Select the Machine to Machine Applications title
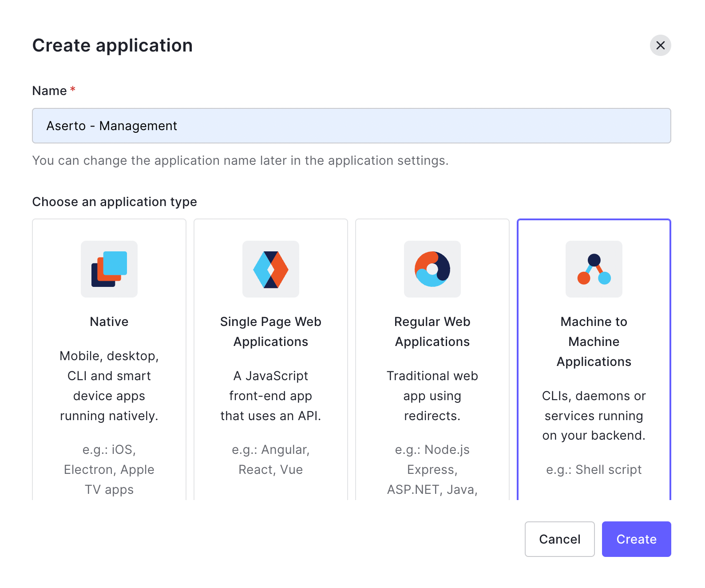The height and width of the screenshot is (588, 705). tap(594, 342)
